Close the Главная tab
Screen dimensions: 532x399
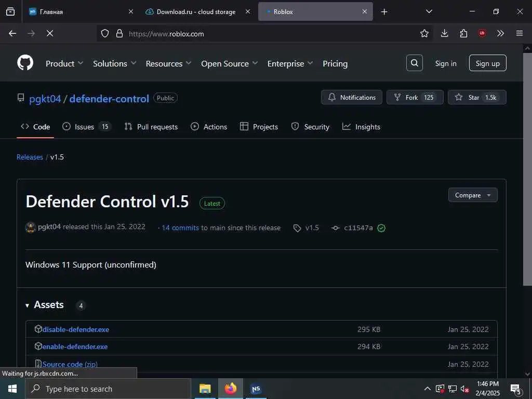[131, 11]
